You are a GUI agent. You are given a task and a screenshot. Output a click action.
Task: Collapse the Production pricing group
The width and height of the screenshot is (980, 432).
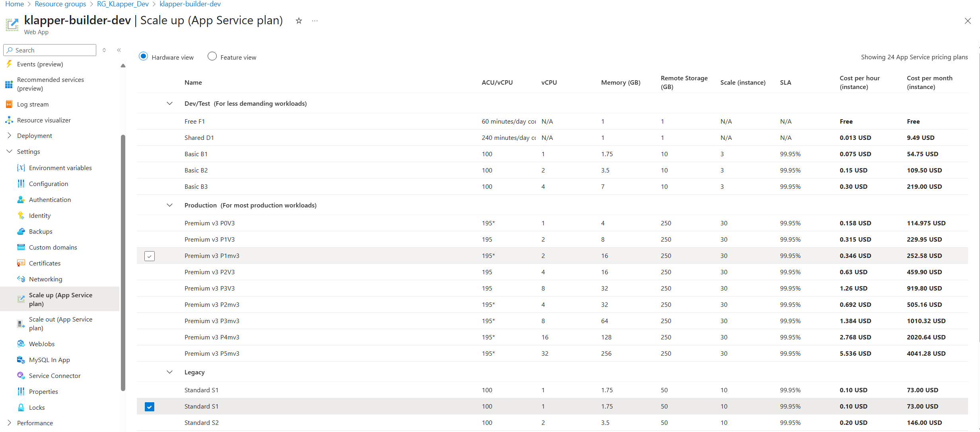coord(169,205)
